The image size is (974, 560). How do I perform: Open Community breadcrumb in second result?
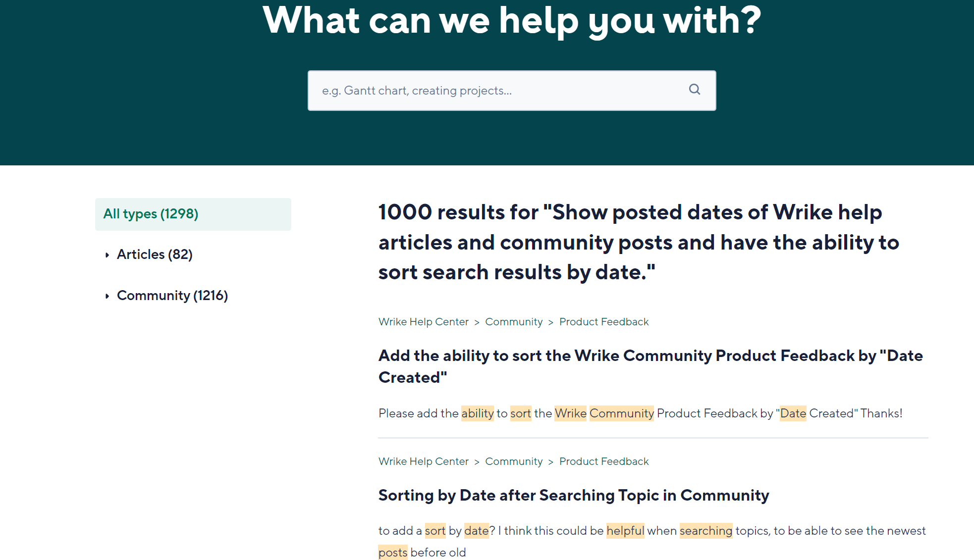(514, 461)
